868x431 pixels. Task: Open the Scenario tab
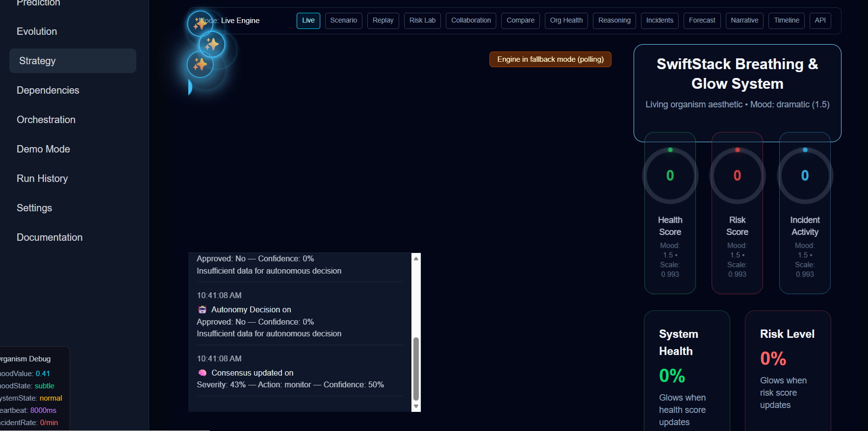click(343, 21)
